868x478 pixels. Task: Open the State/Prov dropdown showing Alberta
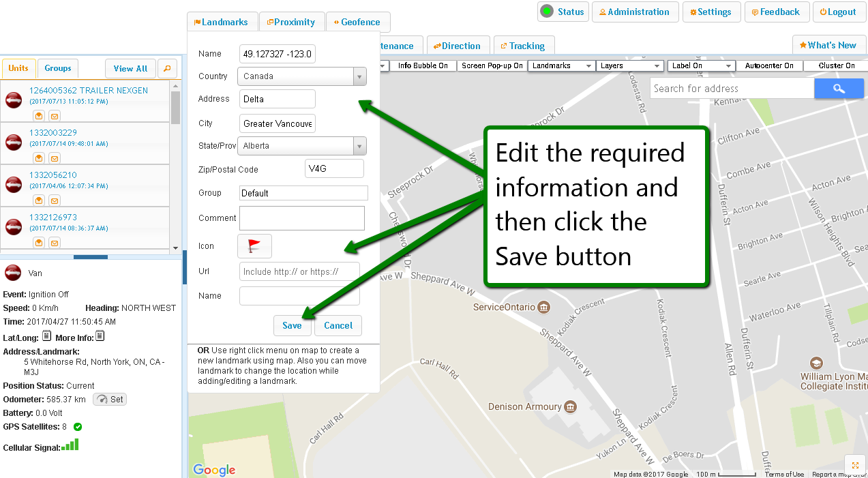pos(301,146)
